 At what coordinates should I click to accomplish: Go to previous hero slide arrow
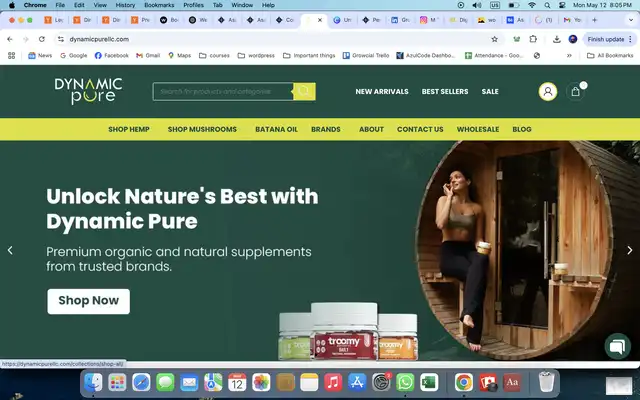coord(10,250)
